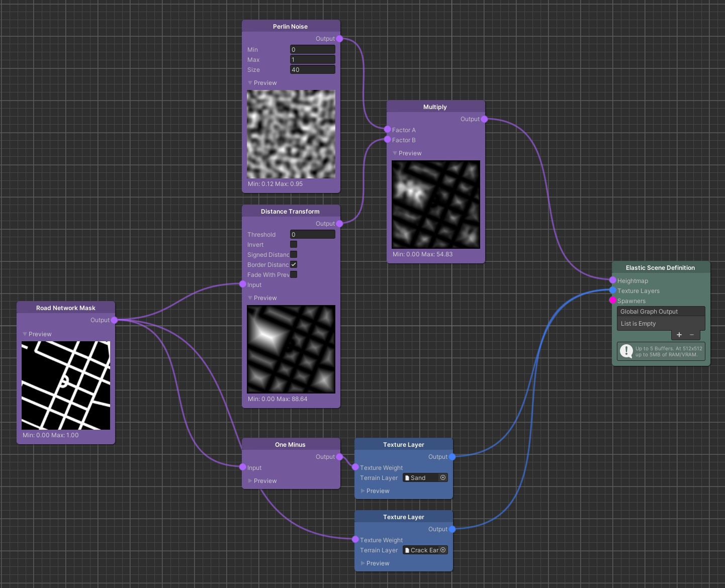Add item to Global Graph Output list
This screenshot has height=588, width=725.
tap(679, 335)
